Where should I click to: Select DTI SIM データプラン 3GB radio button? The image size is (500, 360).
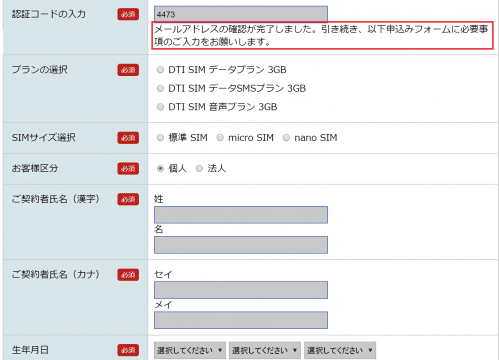click(160, 70)
